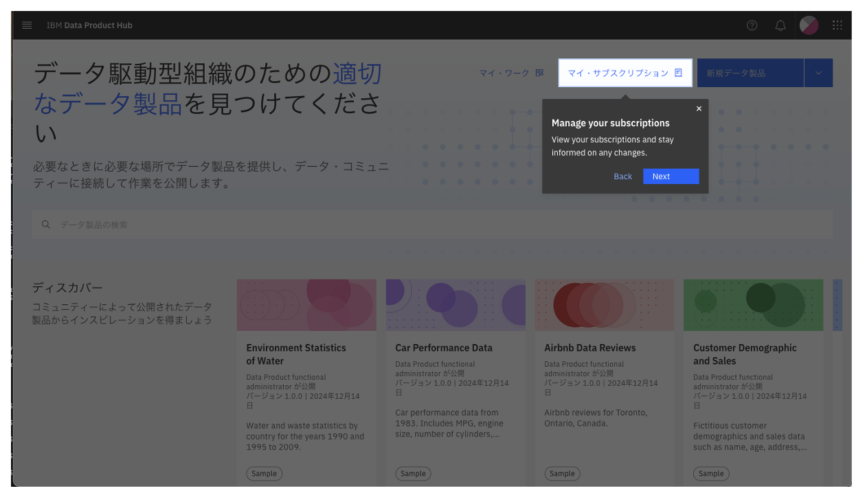Open the notifications bell
Screen dimensions: 867x504
(780, 25)
